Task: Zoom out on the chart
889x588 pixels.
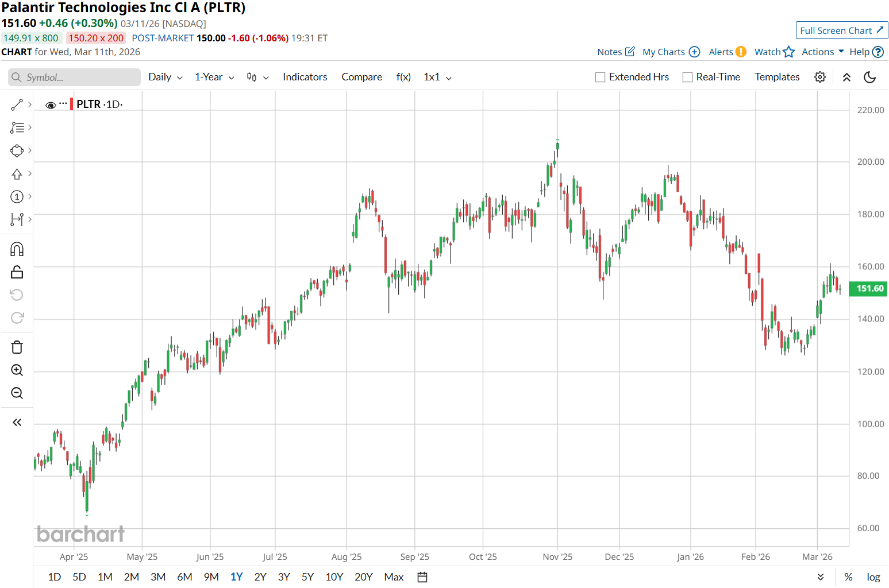Action: 17,393
